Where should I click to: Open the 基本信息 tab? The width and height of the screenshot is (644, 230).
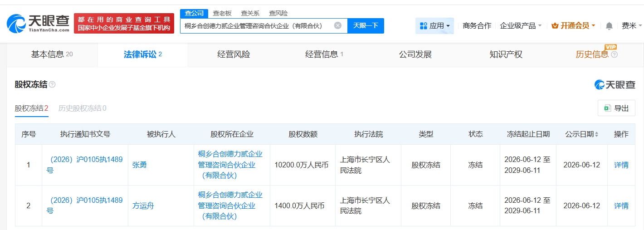[52, 54]
